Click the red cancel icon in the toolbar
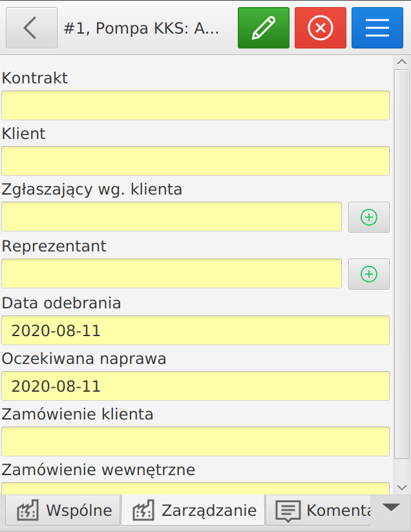 point(320,27)
